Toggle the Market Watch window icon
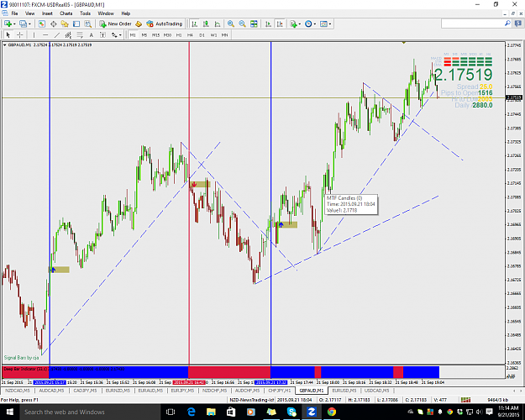 click(41, 24)
